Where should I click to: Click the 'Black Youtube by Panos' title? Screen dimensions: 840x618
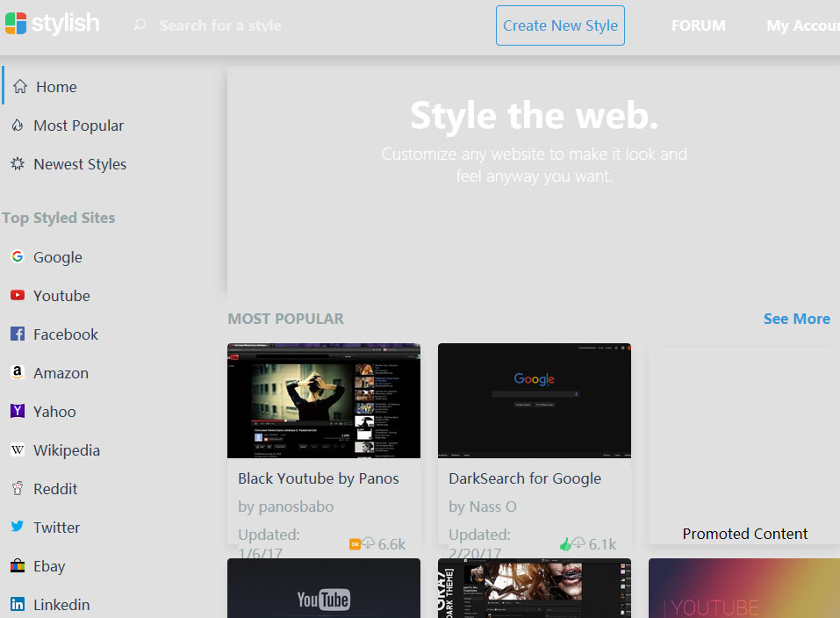tap(319, 478)
